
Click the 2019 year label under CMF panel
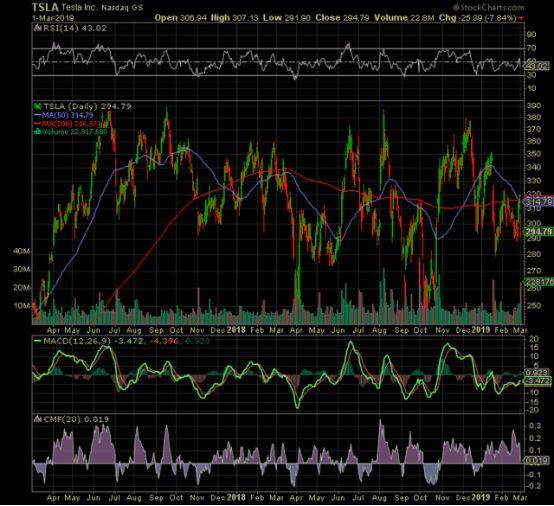(481, 498)
